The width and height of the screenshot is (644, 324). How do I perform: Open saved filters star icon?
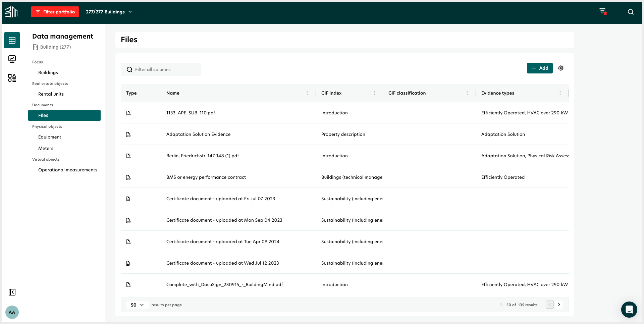(x=603, y=12)
